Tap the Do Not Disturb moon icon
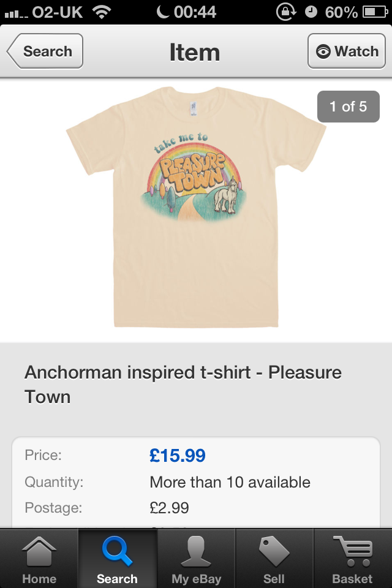Screen dimensions: 392x588 click(x=163, y=12)
